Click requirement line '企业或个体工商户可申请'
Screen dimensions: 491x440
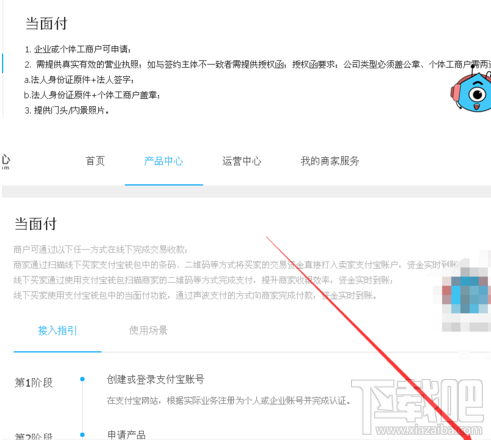78,49
